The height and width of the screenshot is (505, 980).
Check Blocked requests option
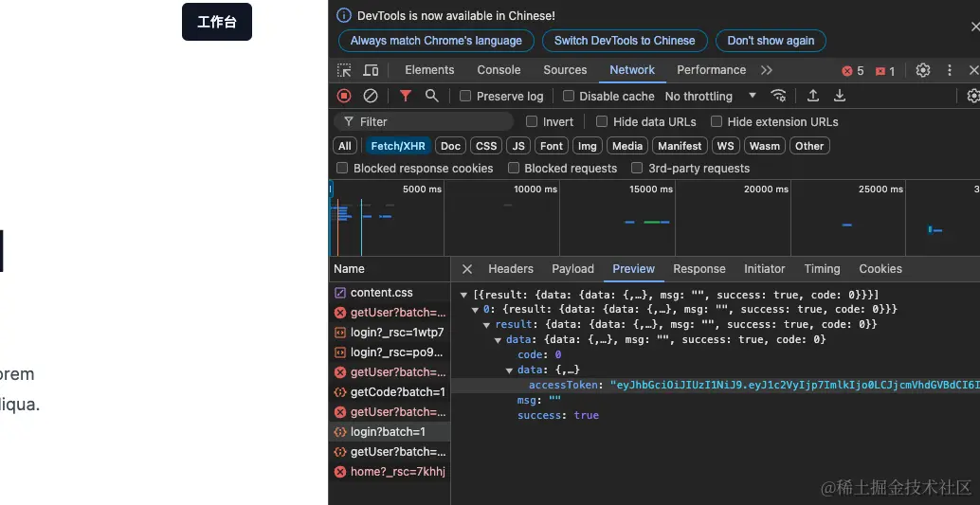513,168
